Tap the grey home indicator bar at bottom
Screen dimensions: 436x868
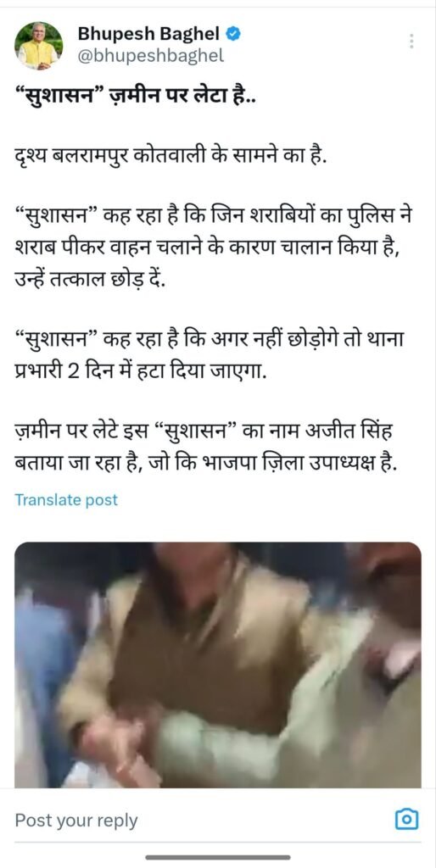218,858
